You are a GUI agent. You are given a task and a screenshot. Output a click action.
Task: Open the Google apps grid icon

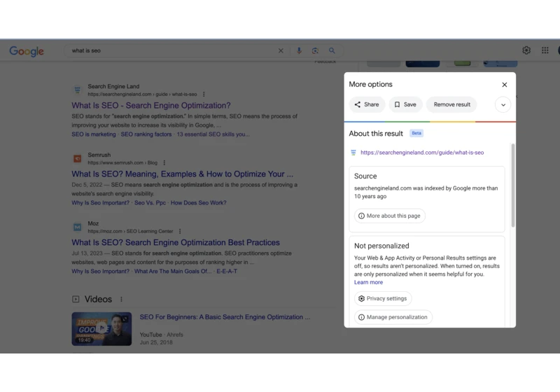tap(545, 50)
